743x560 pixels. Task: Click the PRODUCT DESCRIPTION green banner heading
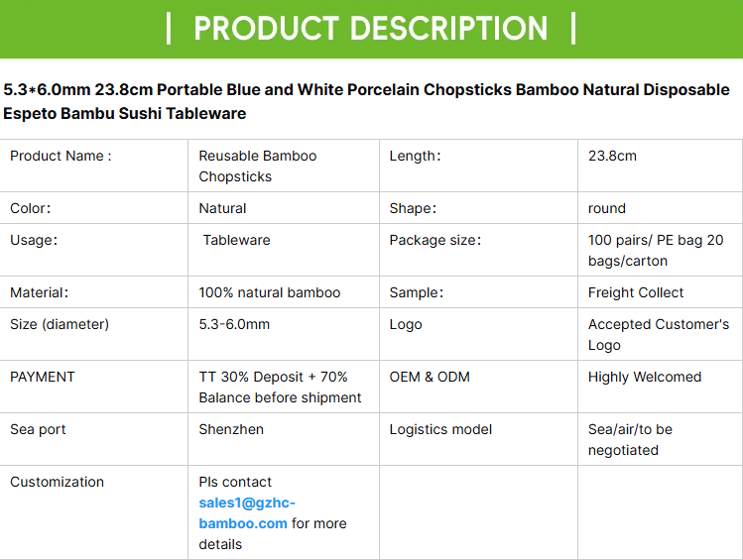point(371,28)
